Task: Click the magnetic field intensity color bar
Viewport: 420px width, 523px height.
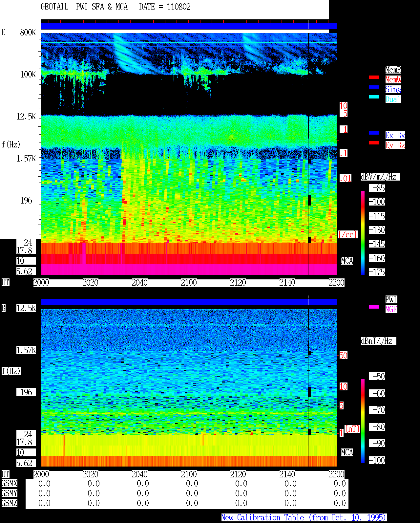Action: coord(363,421)
